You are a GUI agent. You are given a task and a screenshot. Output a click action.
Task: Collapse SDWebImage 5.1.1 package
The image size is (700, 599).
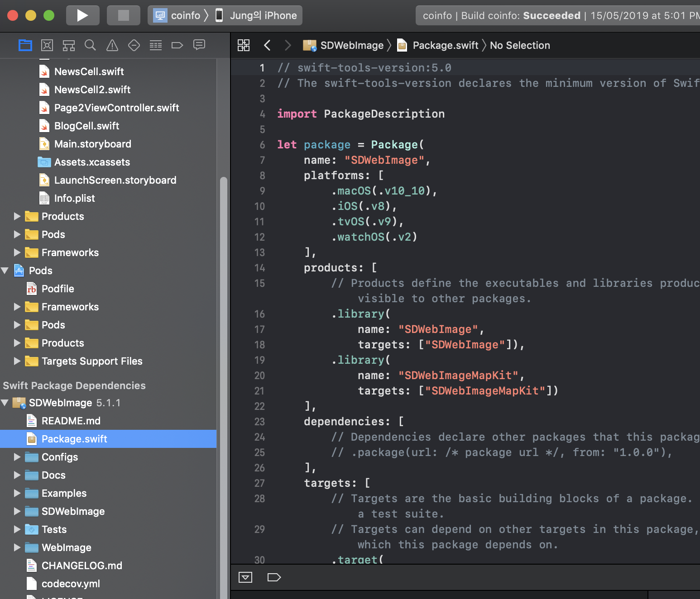(5, 403)
